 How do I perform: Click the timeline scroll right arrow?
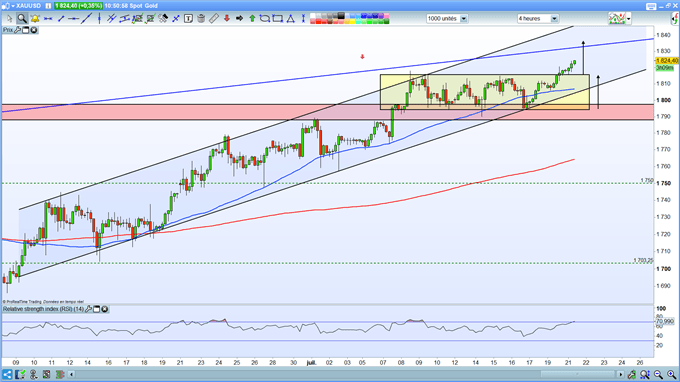pyautogui.click(x=621, y=374)
